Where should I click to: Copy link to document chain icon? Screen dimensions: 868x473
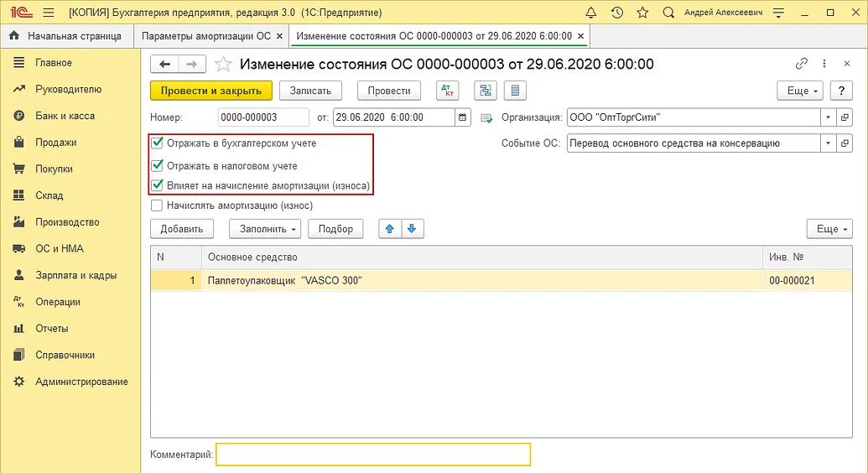pyautogui.click(x=801, y=64)
